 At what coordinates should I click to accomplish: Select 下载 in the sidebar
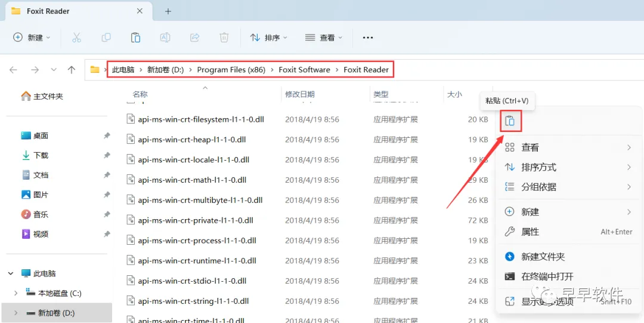tap(35, 156)
